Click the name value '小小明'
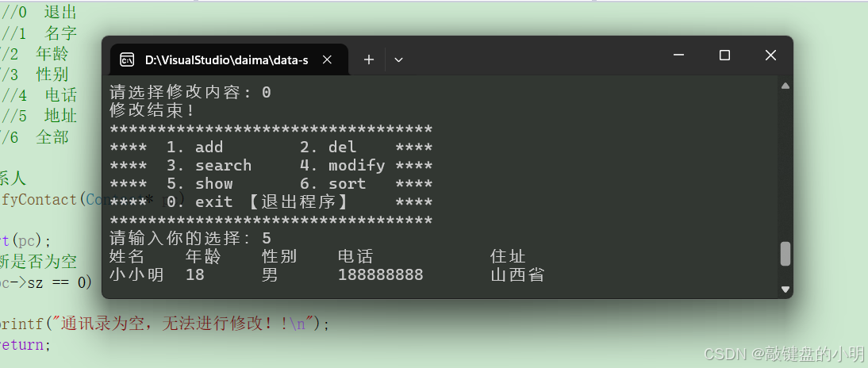The image size is (868, 368). [136, 275]
